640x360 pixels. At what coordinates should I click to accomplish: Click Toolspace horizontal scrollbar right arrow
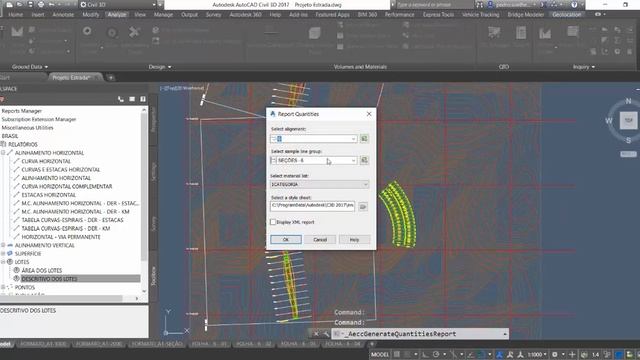pos(136,298)
